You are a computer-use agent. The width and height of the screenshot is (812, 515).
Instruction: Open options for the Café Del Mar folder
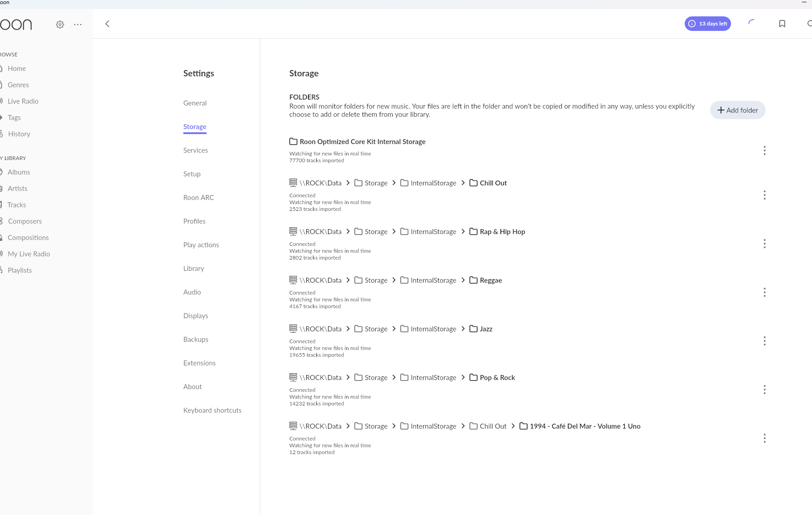coord(765,438)
